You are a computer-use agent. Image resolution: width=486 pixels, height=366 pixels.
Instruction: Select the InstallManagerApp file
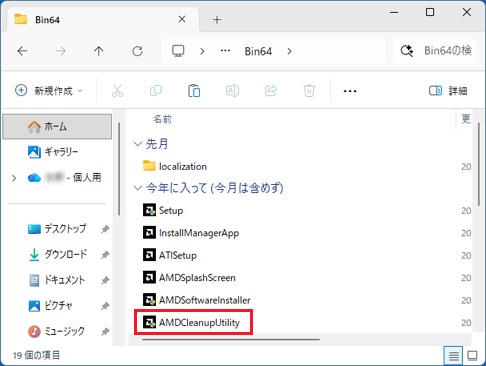(191, 233)
